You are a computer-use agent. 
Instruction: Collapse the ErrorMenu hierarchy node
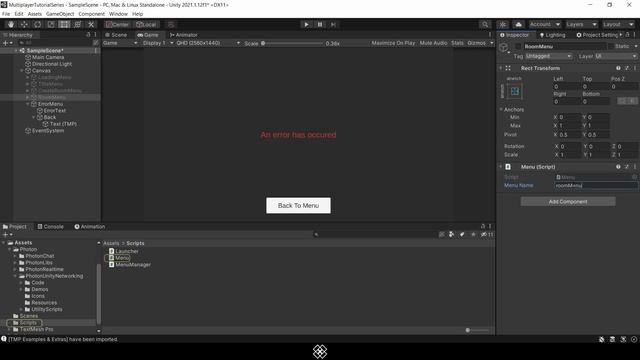(28, 104)
